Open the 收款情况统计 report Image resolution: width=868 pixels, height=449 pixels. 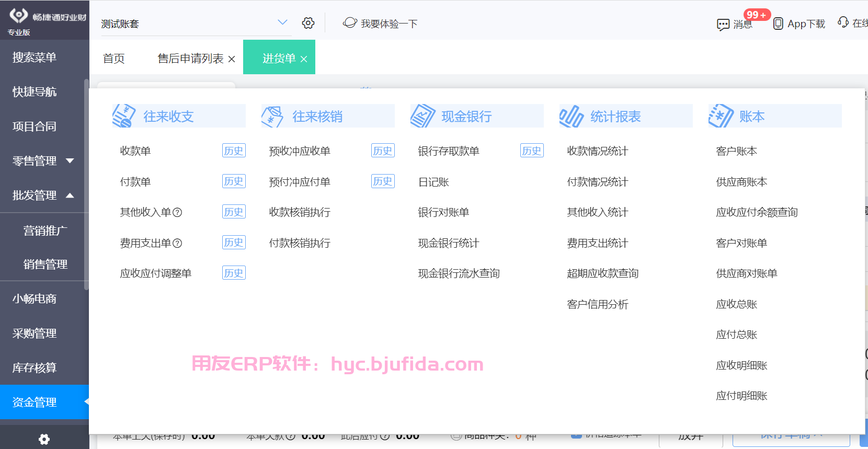[598, 151]
